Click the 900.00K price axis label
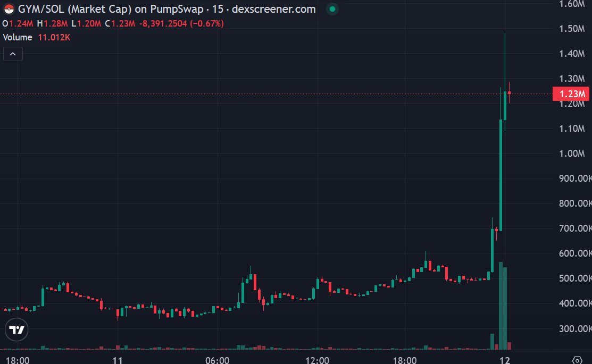The width and height of the screenshot is (592, 364). (575, 179)
